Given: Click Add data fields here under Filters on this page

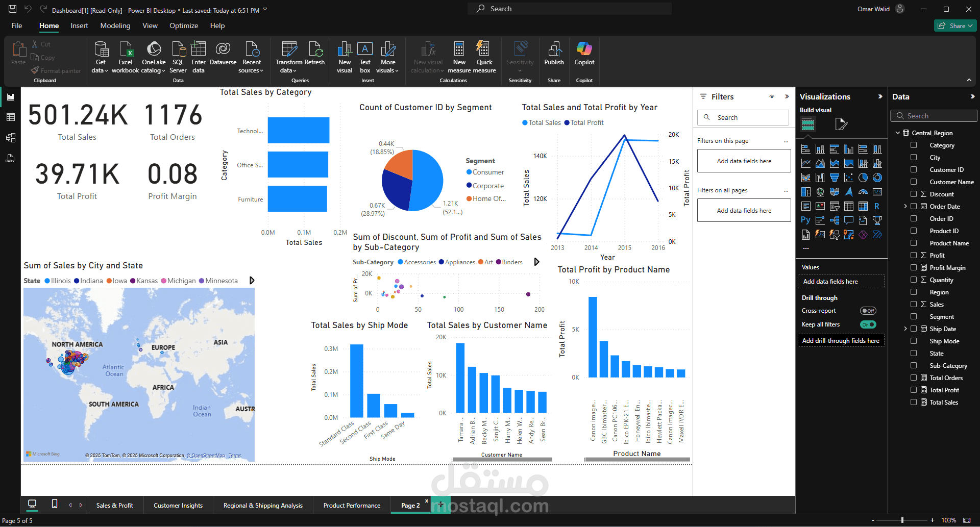Looking at the screenshot, I should (744, 161).
